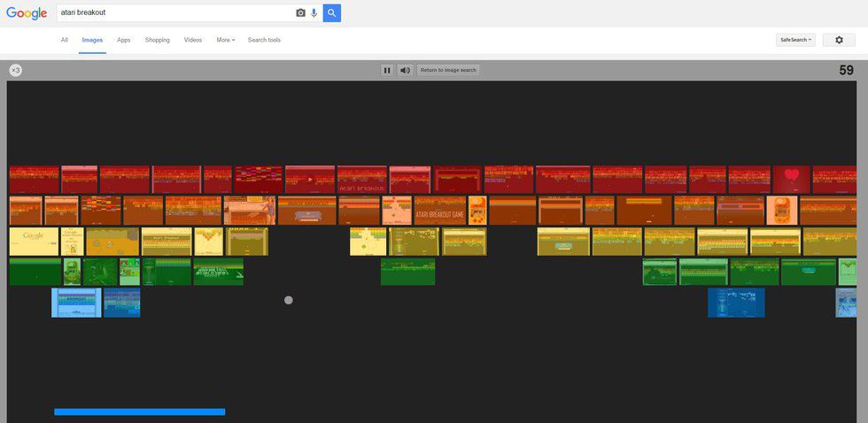Click the Google logo
The width and height of the screenshot is (868, 423).
(x=26, y=13)
